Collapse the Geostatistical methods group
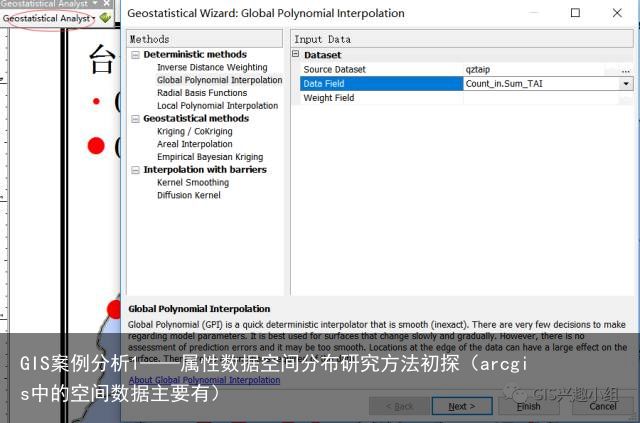 [x=136, y=119]
